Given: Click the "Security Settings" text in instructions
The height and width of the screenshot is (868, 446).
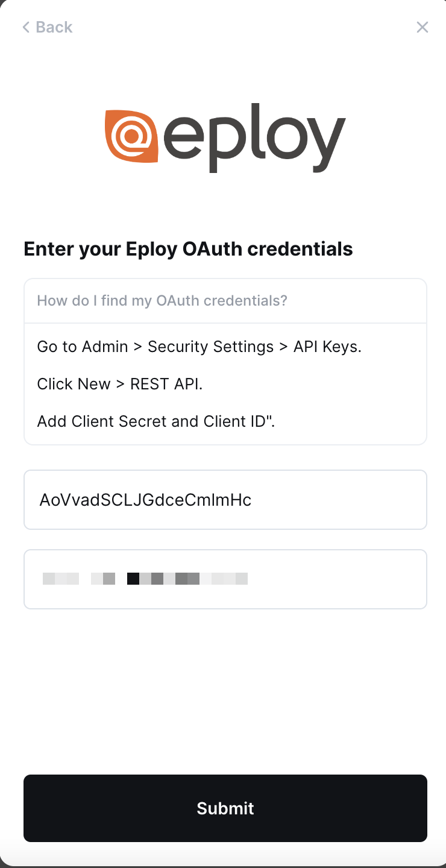Looking at the screenshot, I should 210,347.
